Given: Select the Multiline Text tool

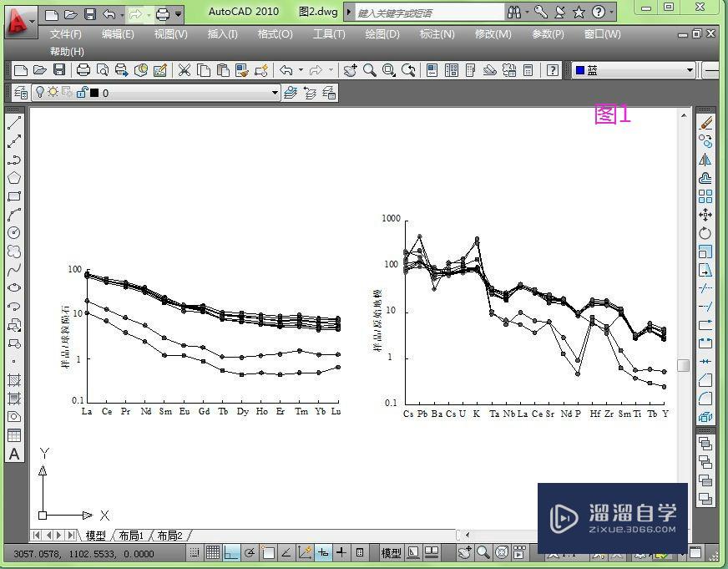Looking at the screenshot, I should point(14,454).
